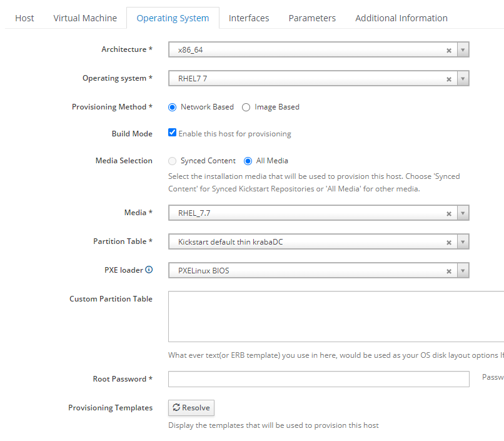Image resolution: width=504 pixels, height=441 pixels.
Task: Open the PXE loader dropdown arrow
Action: tap(463, 271)
